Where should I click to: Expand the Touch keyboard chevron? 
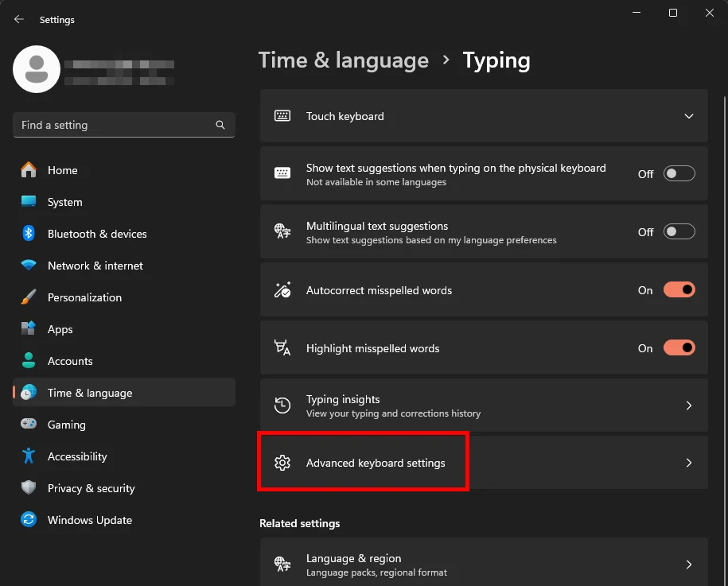688,116
